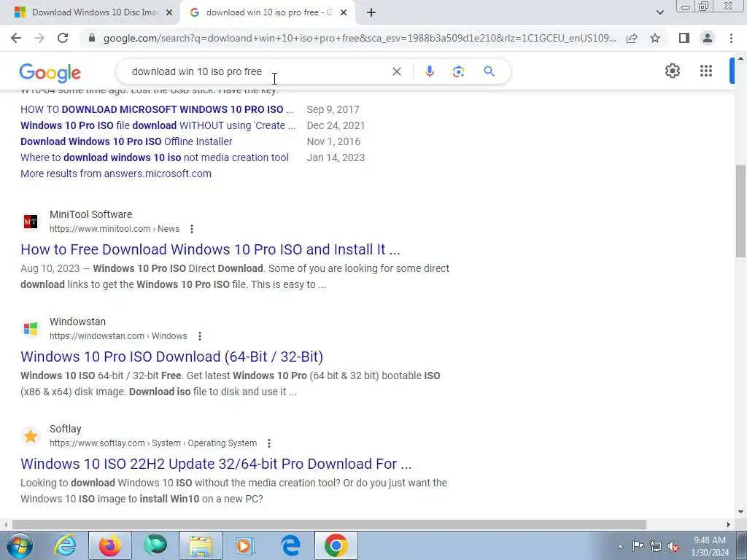Viewport: 747px width, 560px height.
Task: Click Chrome icon on the taskbar
Action: pos(336,545)
